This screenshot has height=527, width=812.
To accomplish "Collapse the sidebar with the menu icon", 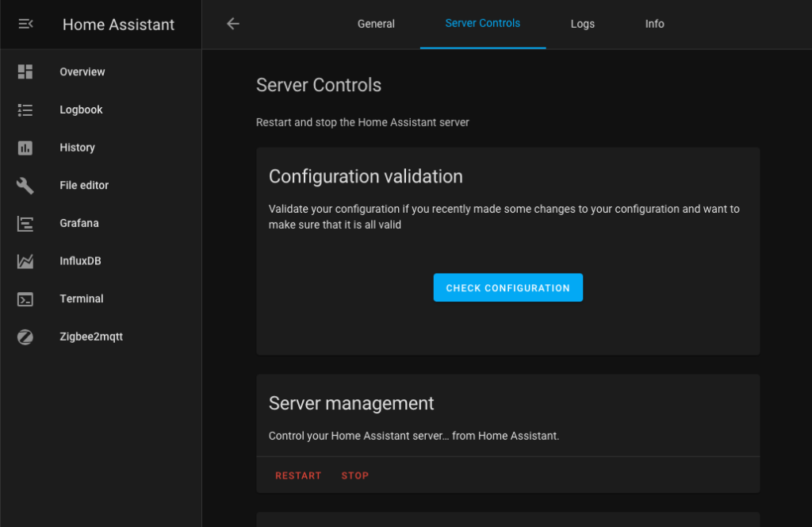I will [x=25, y=24].
